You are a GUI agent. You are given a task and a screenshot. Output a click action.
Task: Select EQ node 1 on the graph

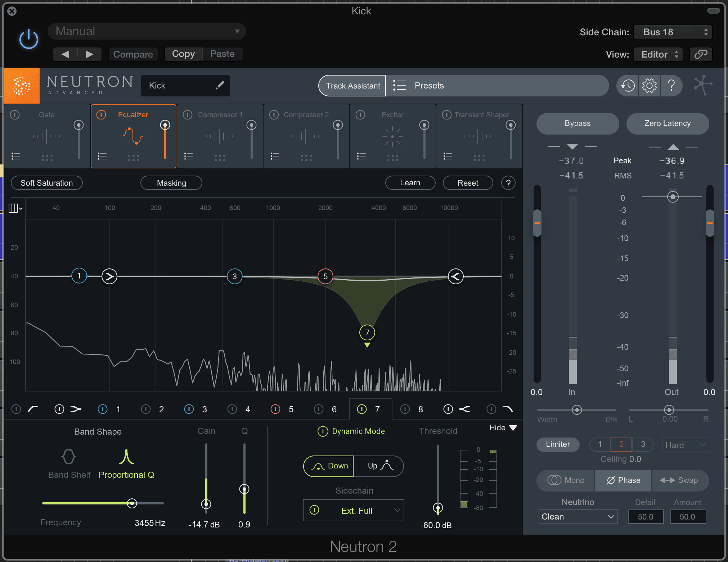pos(79,276)
